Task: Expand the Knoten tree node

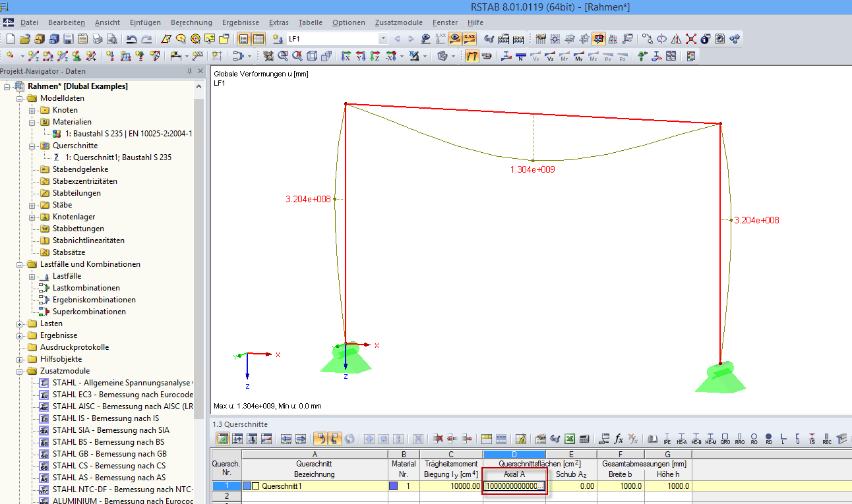Action: 32,110
